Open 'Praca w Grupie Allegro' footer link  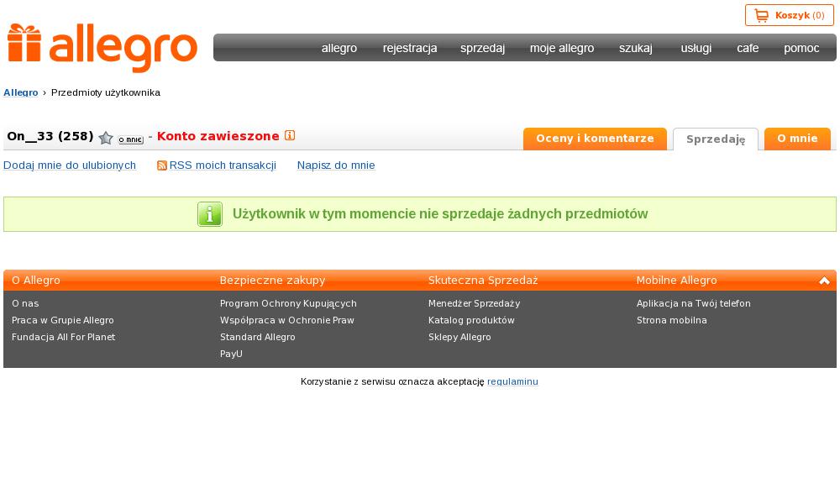[63, 320]
